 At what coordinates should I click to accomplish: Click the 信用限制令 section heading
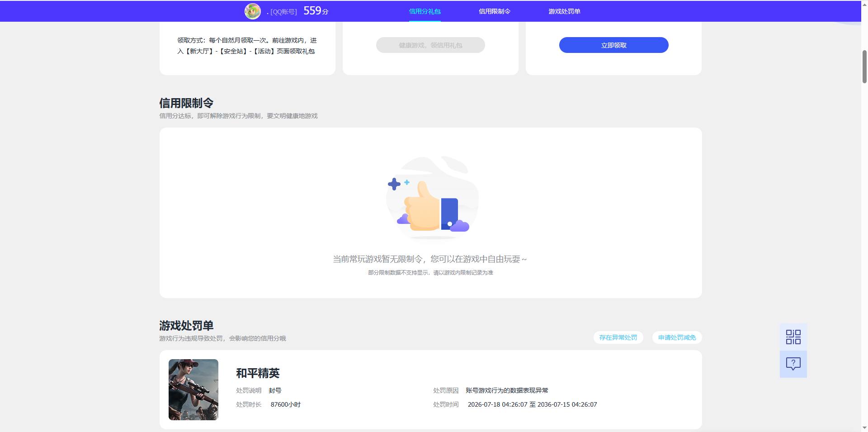pos(186,103)
